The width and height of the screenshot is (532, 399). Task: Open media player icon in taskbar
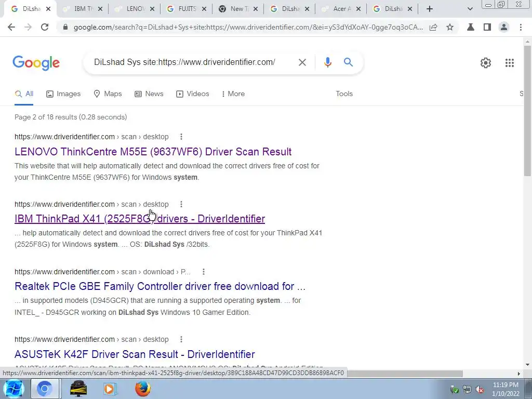tap(110, 389)
